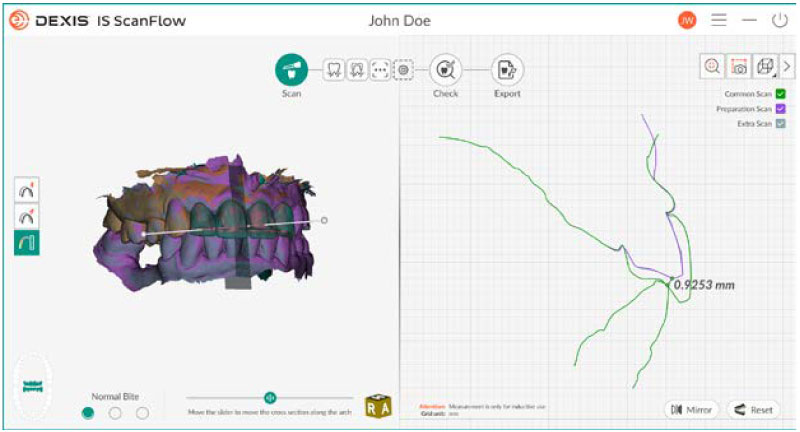This screenshot has width=800, height=432.
Task: Open the 3D view cube dropdown
Action: (x=765, y=66)
